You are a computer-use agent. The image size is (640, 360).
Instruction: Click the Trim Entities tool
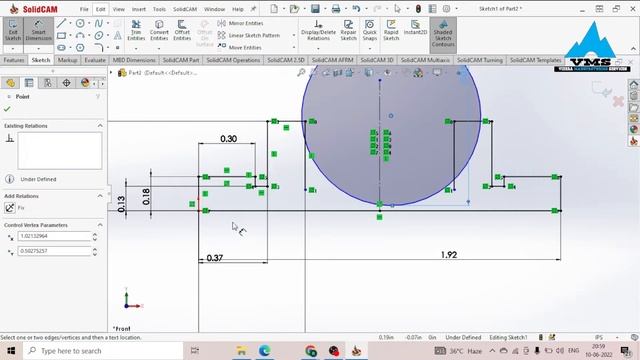pos(136,30)
